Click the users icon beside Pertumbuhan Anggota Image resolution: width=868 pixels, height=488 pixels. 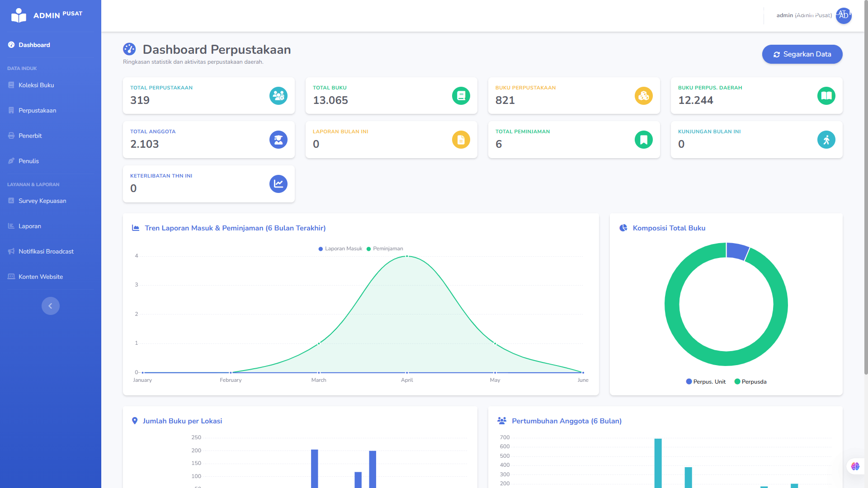(x=502, y=421)
